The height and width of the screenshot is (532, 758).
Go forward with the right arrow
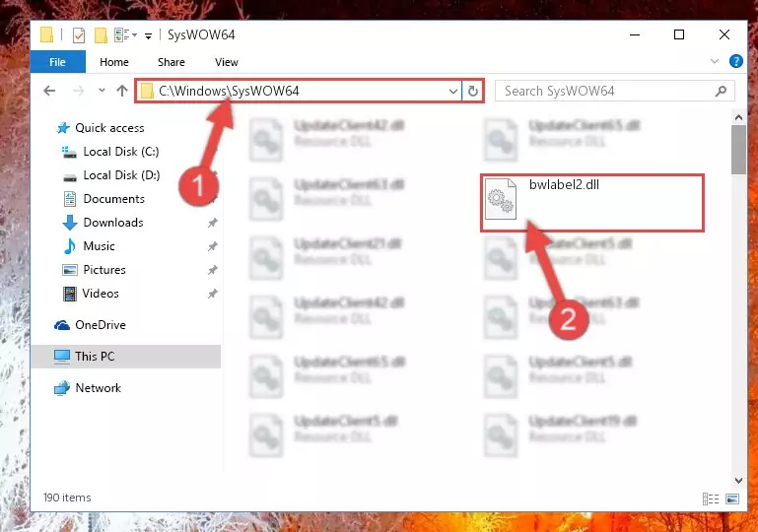click(78, 91)
